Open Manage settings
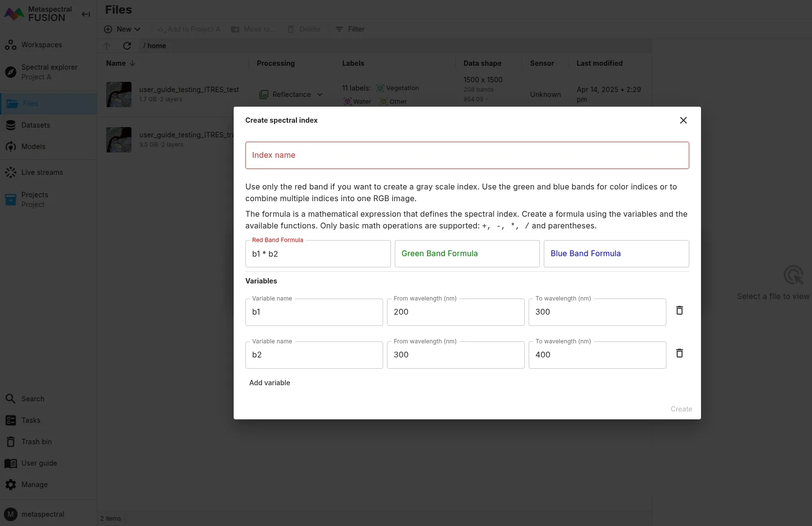 point(35,485)
